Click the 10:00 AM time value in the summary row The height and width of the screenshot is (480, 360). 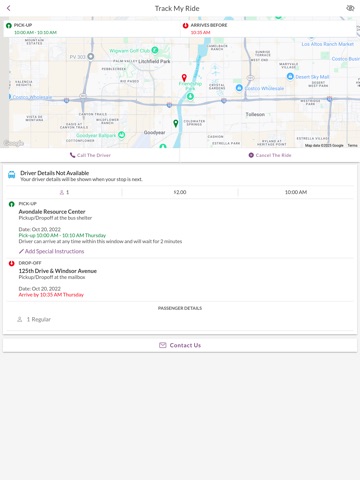(x=296, y=192)
